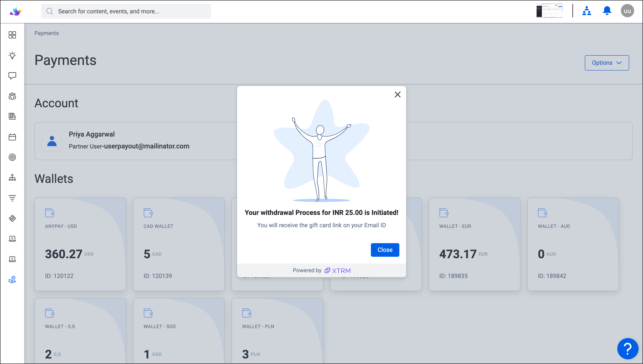Select the 360.27 USD balance
Viewport: 643px width, 364px height.
click(x=69, y=254)
